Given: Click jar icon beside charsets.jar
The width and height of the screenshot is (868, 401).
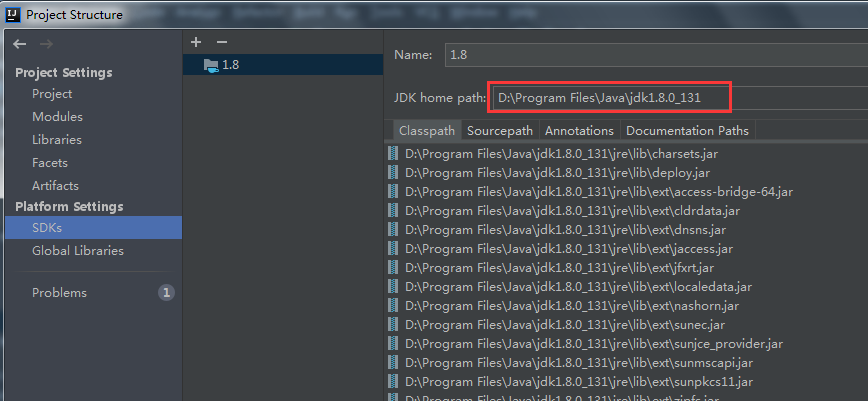Looking at the screenshot, I should click(393, 153).
